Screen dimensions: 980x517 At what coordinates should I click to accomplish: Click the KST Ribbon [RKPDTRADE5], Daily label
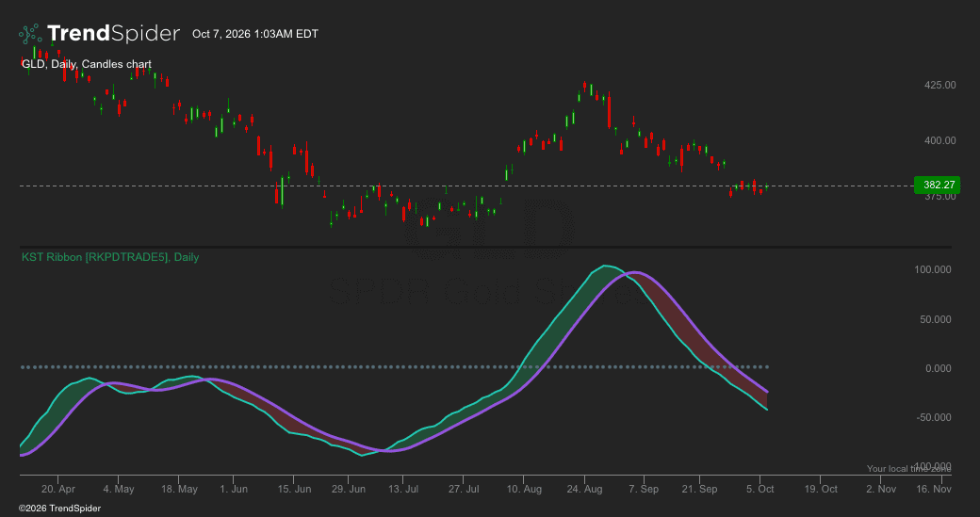[110, 257]
